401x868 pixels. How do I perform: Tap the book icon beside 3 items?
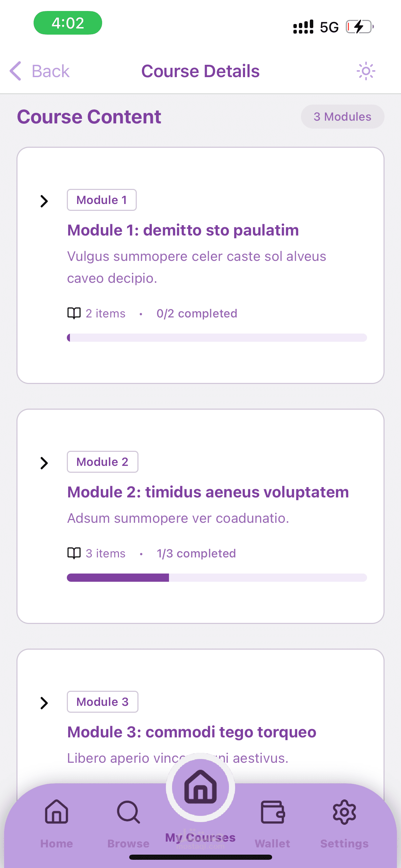pos(74,553)
